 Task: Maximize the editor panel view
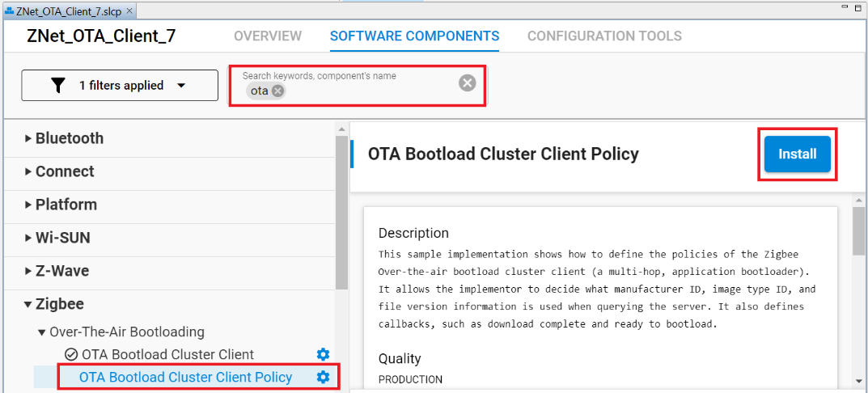point(858,7)
